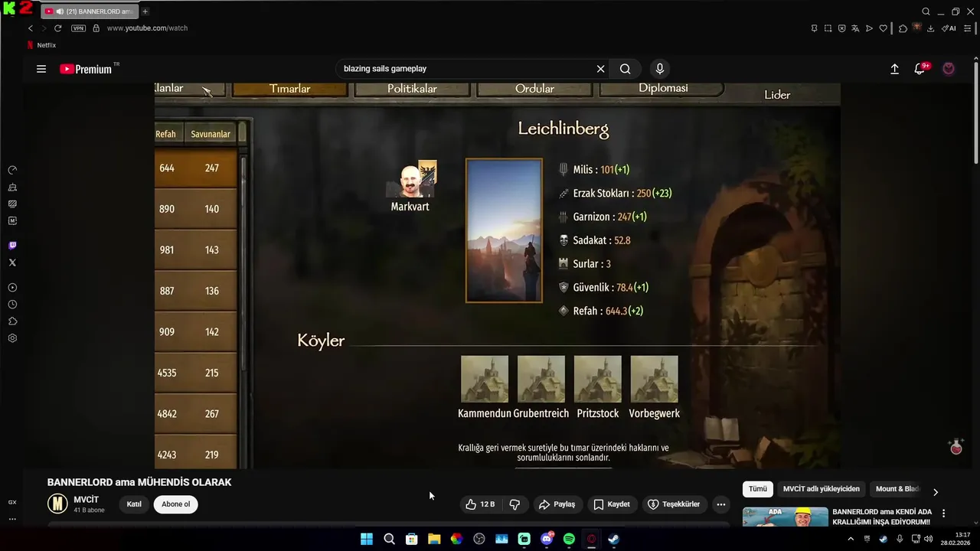Click the pinboard pin icon in the toolbar

(814, 28)
